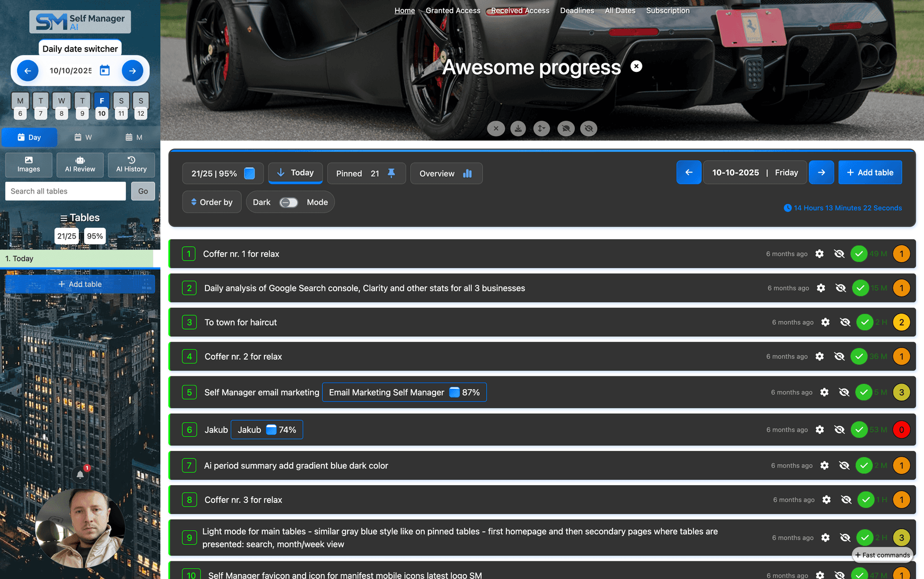Click orange priority badge on Coffer nr. 1
Screen dimensions: 924x579
point(901,254)
